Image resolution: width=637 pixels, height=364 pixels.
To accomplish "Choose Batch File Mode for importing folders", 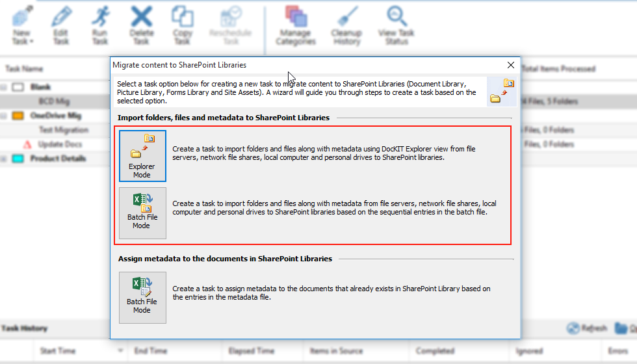I will (142, 213).
